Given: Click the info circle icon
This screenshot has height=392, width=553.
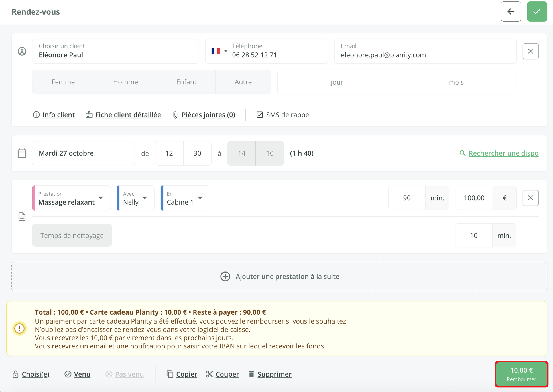Looking at the screenshot, I should point(36,115).
